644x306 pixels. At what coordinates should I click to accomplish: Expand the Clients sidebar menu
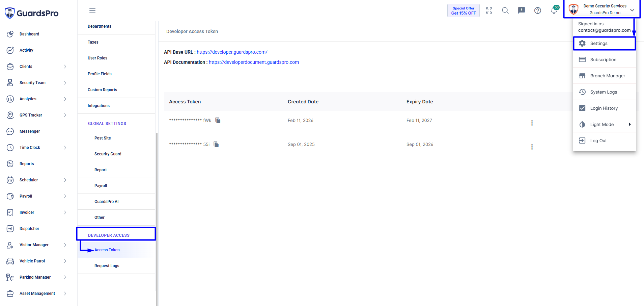[x=65, y=67]
